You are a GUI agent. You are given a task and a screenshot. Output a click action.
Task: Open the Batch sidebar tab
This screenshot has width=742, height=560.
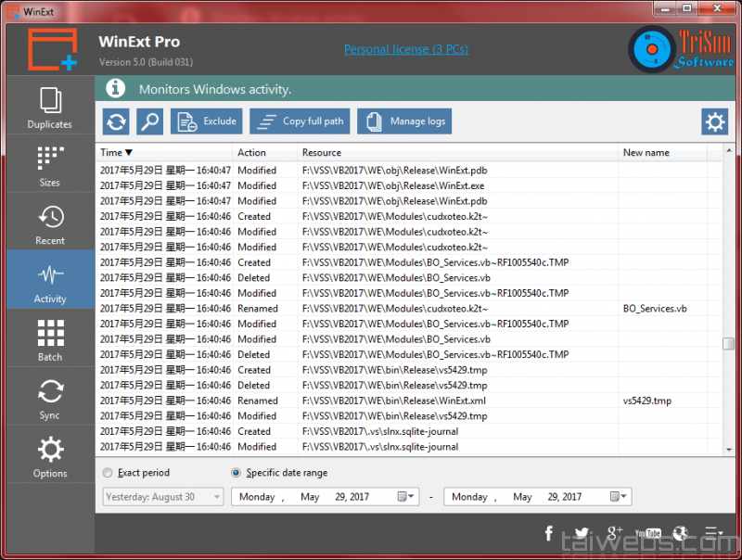[x=50, y=339]
